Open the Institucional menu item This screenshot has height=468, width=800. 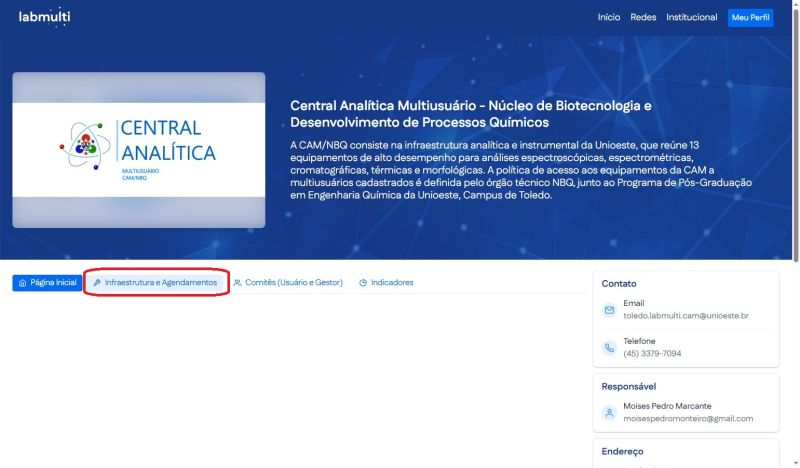click(692, 17)
